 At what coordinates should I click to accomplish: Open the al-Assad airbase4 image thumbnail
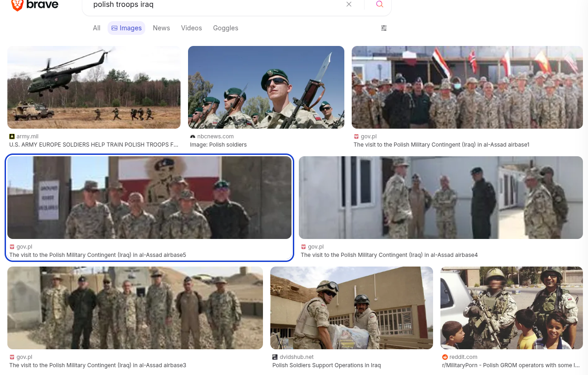tap(441, 198)
